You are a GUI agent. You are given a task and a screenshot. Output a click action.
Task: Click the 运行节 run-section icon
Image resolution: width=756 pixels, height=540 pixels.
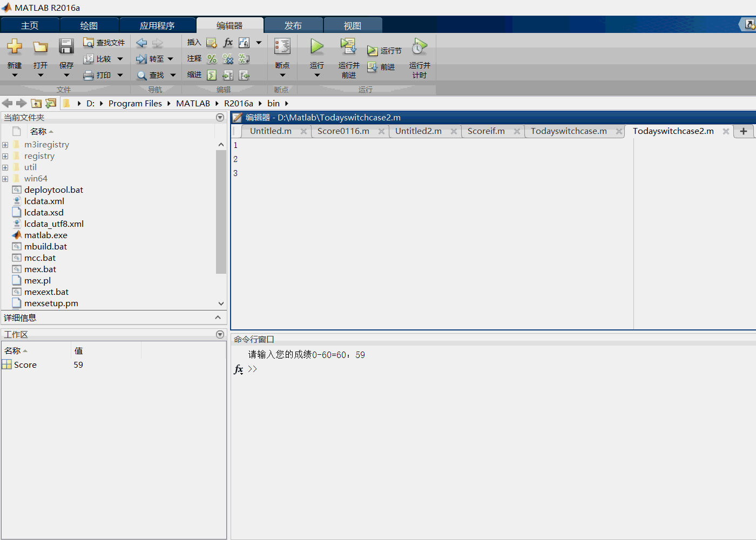(374, 50)
